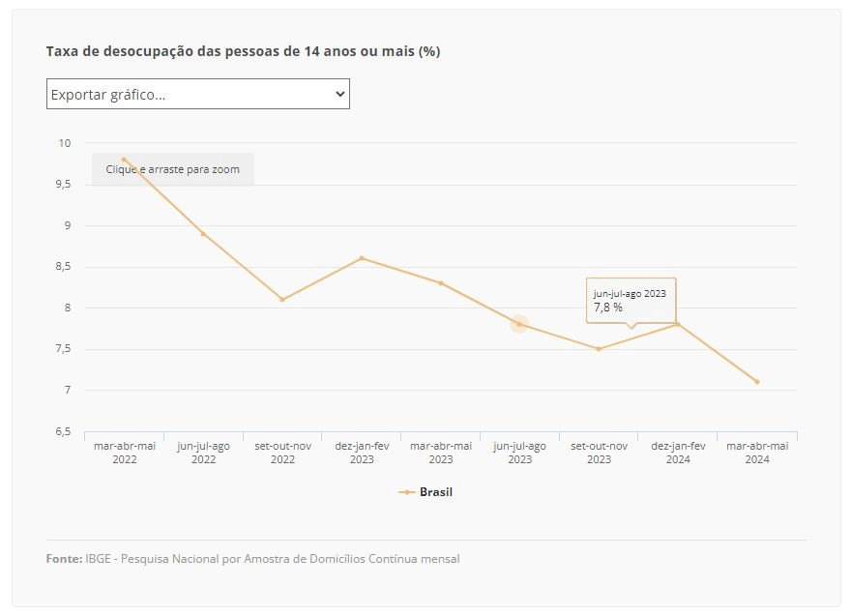Click highlighted jun-jul-ago 2023 data point
The width and height of the screenshot is (851, 616).
click(x=519, y=324)
